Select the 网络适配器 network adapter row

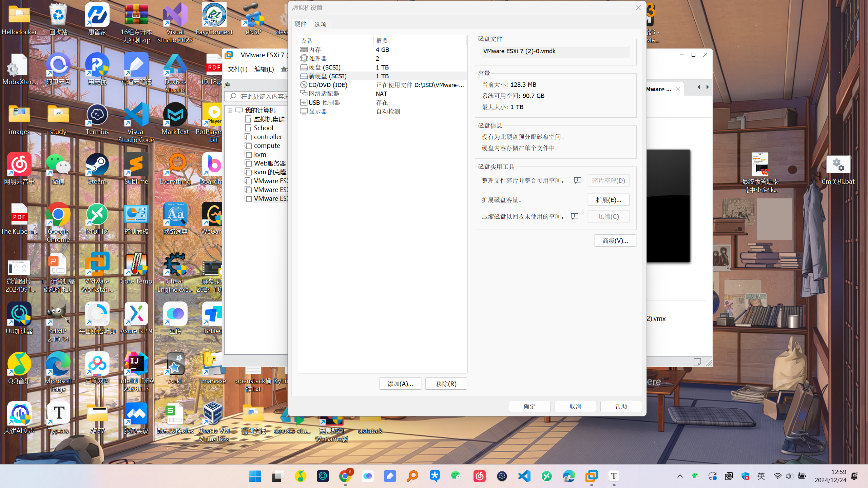pos(382,94)
